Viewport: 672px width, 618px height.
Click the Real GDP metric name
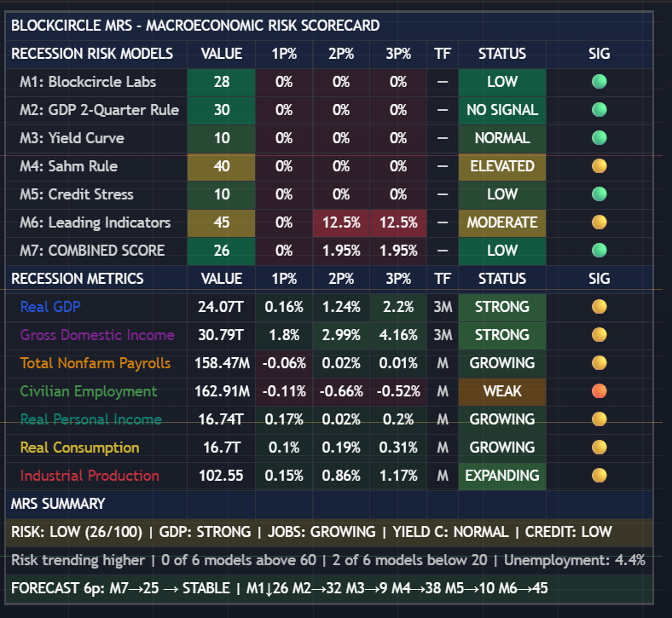[50, 307]
